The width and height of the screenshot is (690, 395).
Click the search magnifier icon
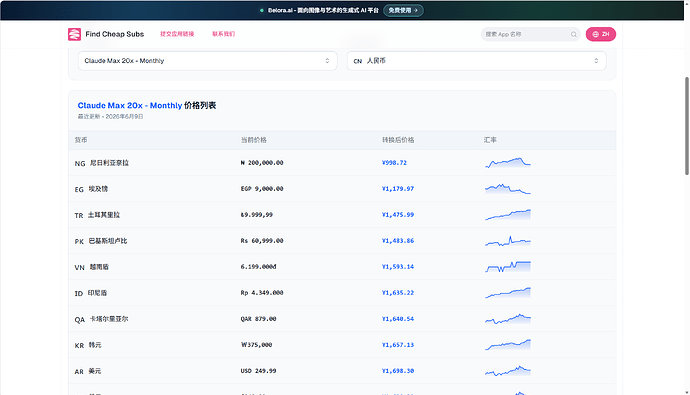574,34
